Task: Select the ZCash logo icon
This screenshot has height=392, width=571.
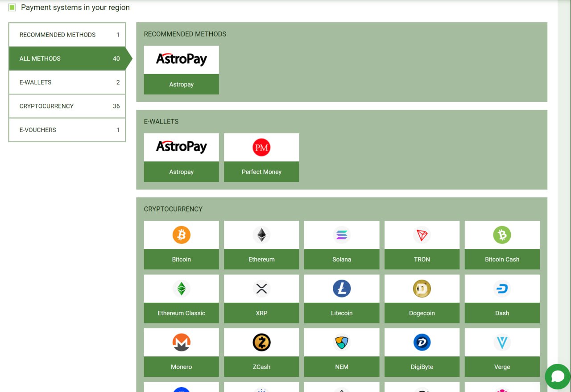Action: (261, 342)
